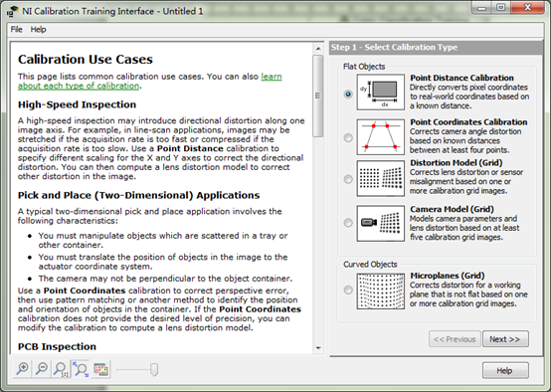This screenshot has width=551, height=392.
Task: Click the Flat Objects group label
Action: click(364, 67)
